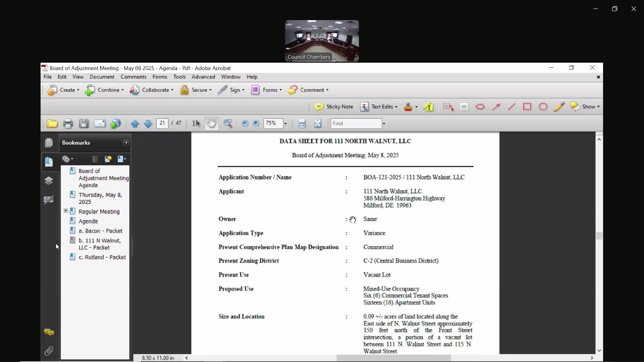Viewport: 644px width, 362px height.
Task: Open the Document menu
Action: pos(102,77)
